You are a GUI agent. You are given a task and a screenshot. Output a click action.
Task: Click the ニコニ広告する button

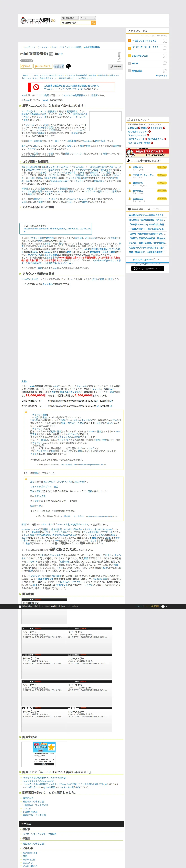(x=43, y=66)
